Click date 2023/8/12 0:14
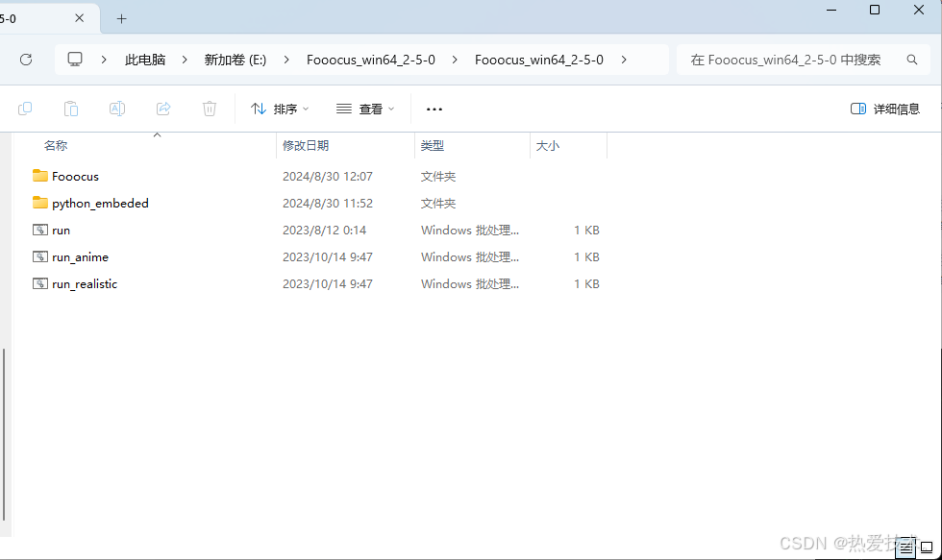This screenshot has height=560, width=942. tap(325, 231)
